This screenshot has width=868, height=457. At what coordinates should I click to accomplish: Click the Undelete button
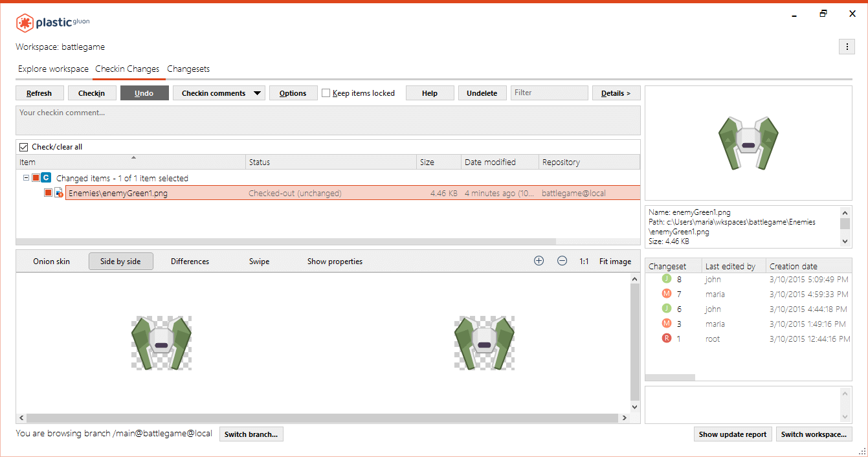tap(482, 93)
